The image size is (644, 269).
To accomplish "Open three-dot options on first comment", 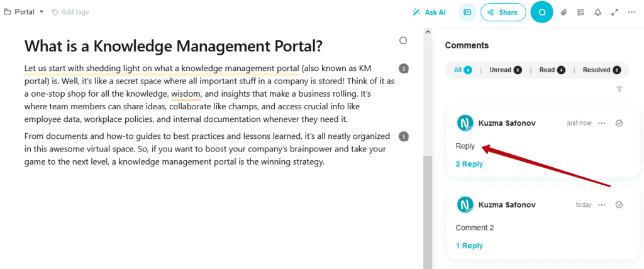I will click(x=602, y=123).
